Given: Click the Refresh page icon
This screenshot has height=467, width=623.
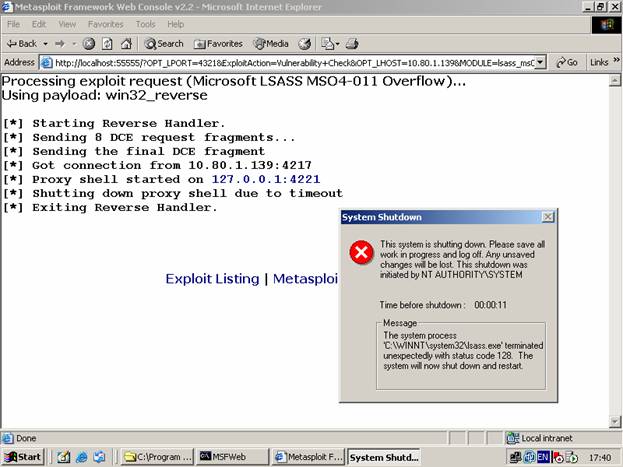Looking at the screenshot, I should click(x=107, y=43).
